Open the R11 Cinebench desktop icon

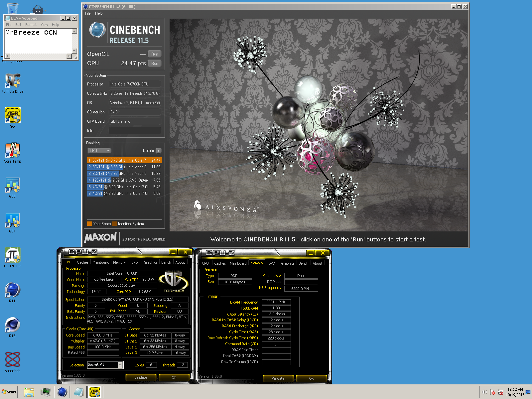tap(12, 291)
